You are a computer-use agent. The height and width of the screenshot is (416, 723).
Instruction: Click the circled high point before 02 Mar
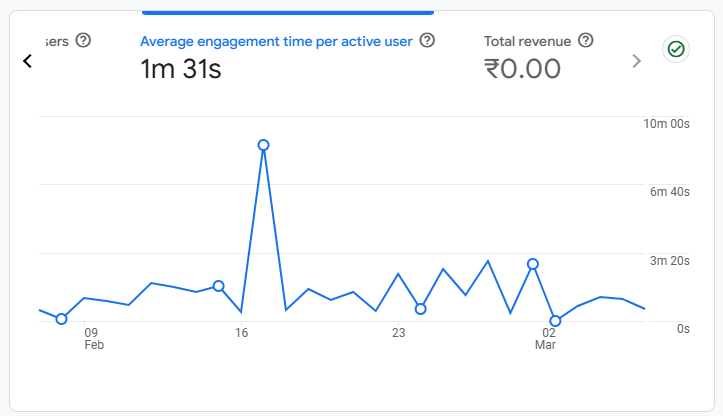pos(533,264)
